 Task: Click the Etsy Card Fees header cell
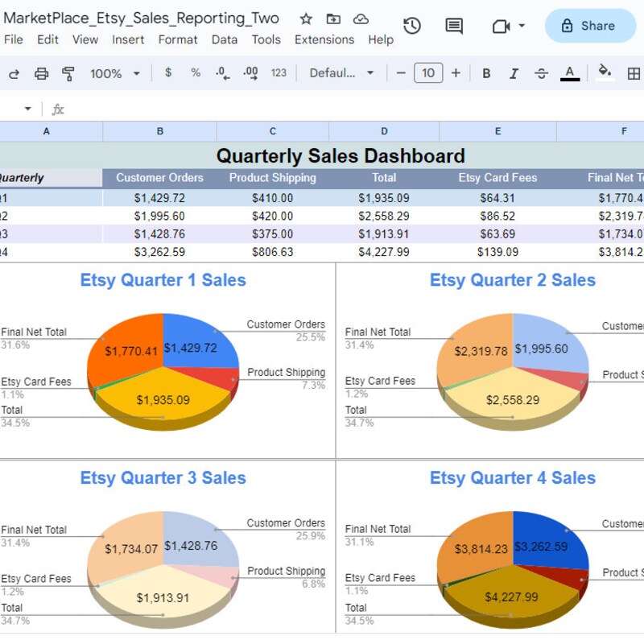point(497,178)
